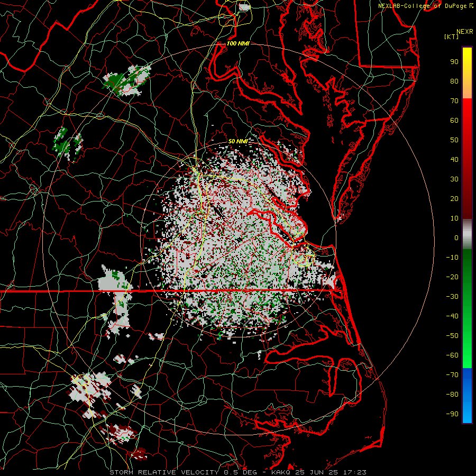Click the -80 knot scale label

(452, 395)
